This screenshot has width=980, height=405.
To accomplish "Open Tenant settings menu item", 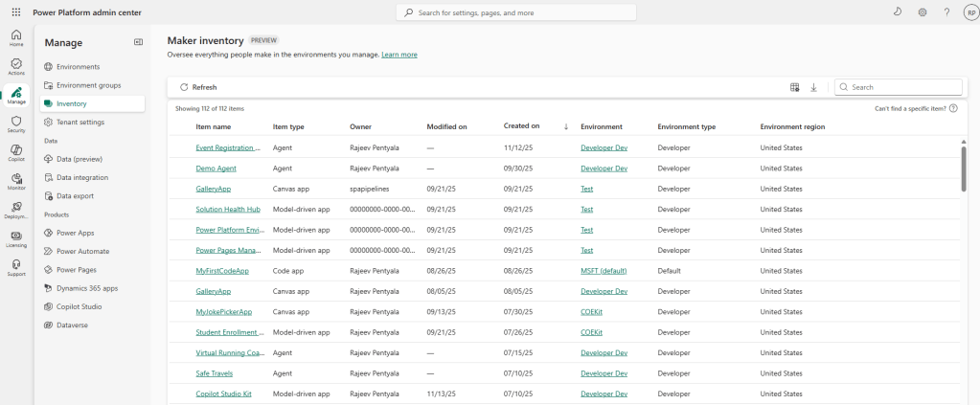I will click(80, 122).
